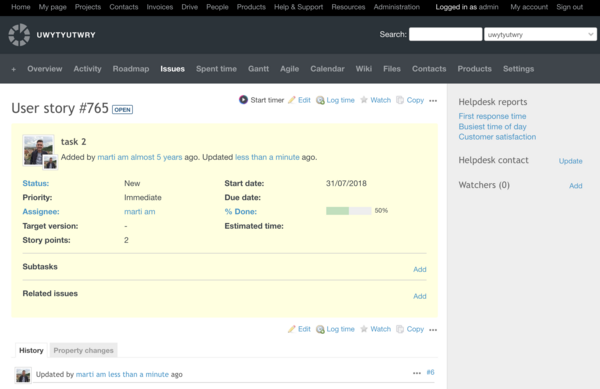Open the Files project tab
Screen dimensions: 600x389
click(x=392, y=69)
